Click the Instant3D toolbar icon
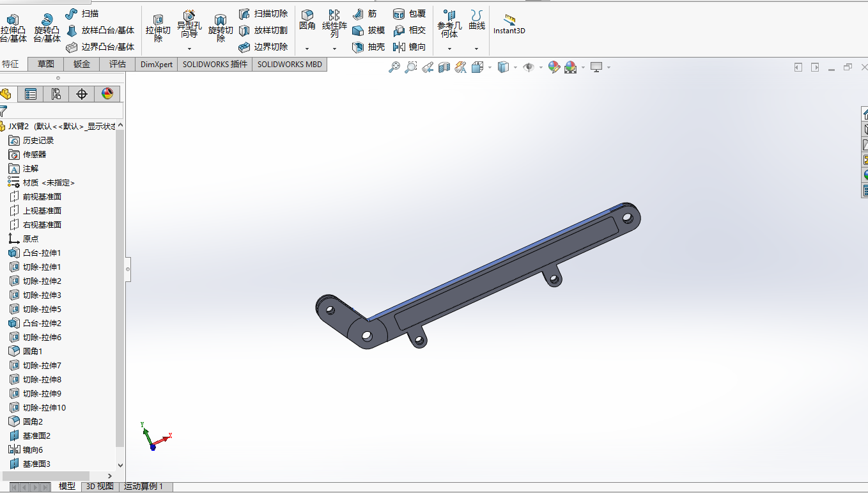 click(x=508, y=22)
